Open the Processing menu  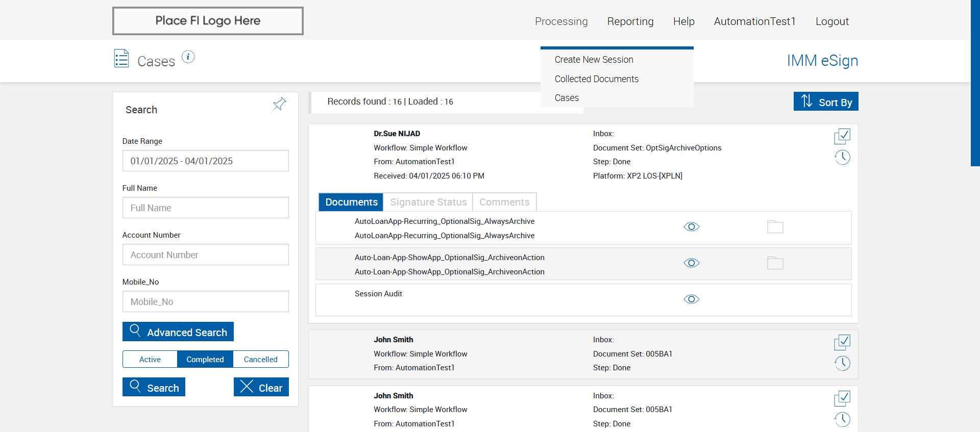pos(561,21)
